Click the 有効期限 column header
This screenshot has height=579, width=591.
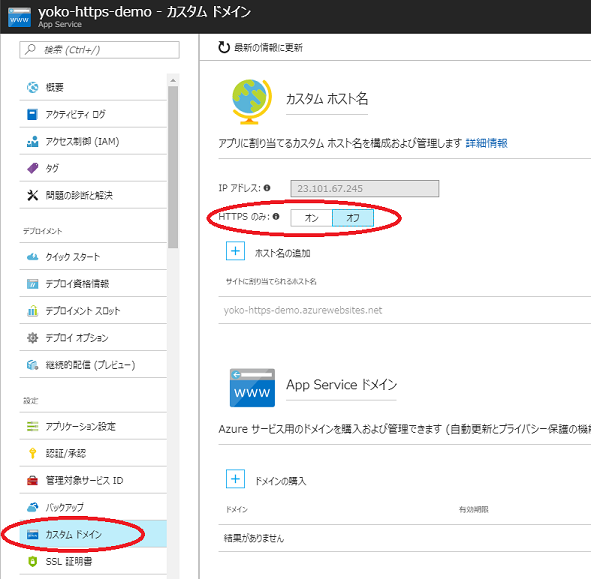[473, 510]
